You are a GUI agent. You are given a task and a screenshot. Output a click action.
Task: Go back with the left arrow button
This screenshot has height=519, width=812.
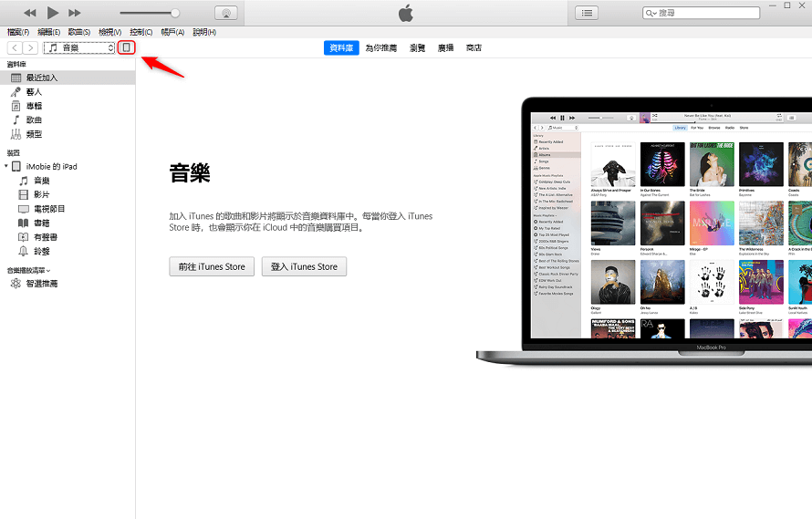(15, 47)
